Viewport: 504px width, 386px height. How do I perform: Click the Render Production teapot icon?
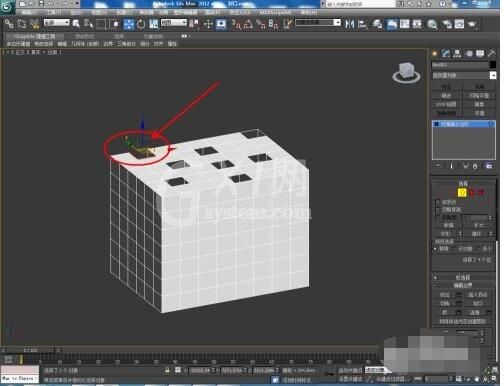(472, 24)
